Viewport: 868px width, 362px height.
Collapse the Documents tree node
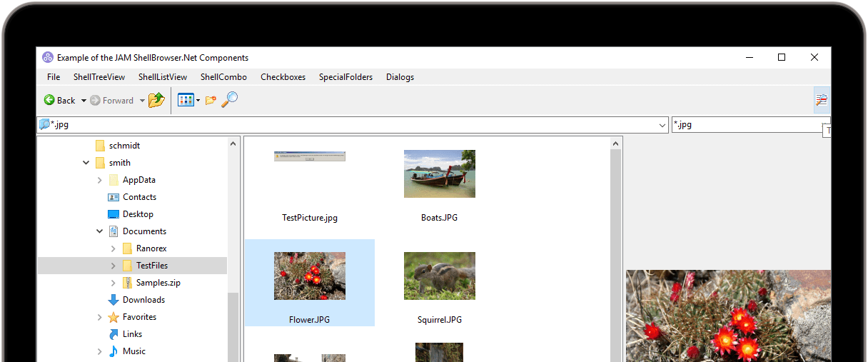pos(100,231)
